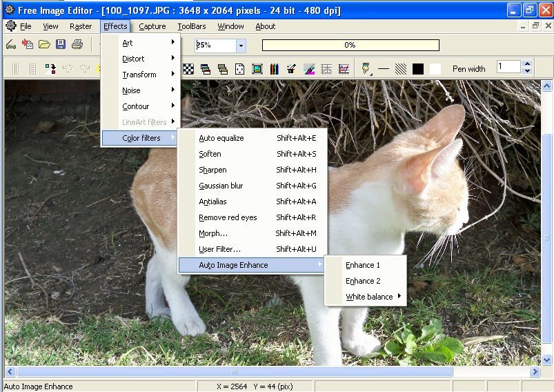
Task: Apply Enhance 2
Action: pos(366,281)
